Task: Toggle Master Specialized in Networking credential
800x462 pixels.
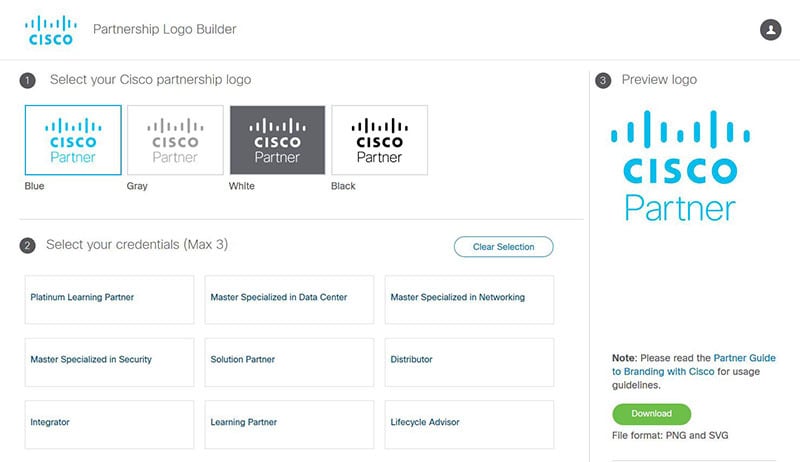Action: click(469, 300)
